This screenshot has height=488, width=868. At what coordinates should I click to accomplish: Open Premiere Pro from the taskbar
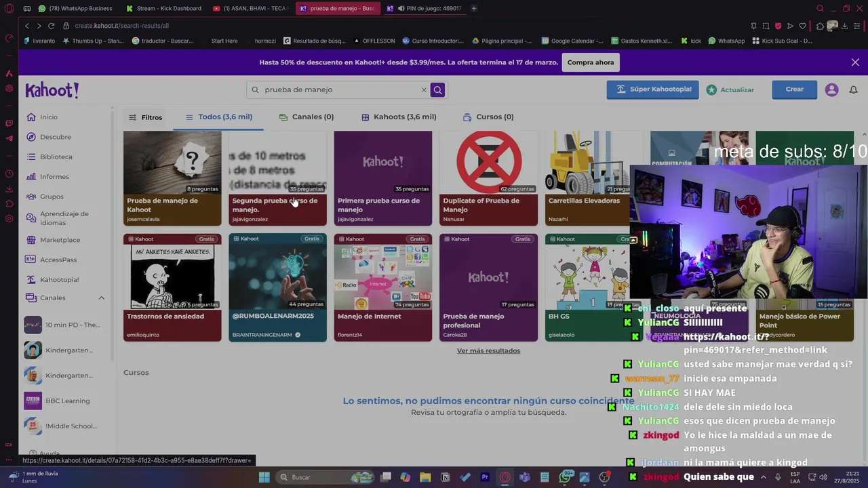pyautogui.click(x=485, y=477)
